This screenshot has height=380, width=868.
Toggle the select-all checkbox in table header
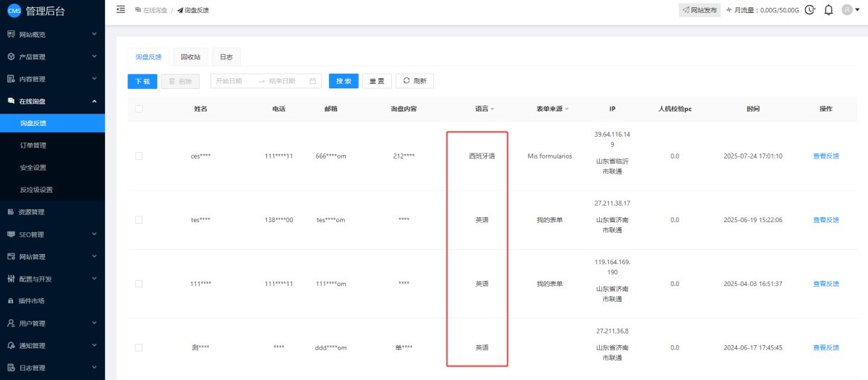(x=139, y=109)
